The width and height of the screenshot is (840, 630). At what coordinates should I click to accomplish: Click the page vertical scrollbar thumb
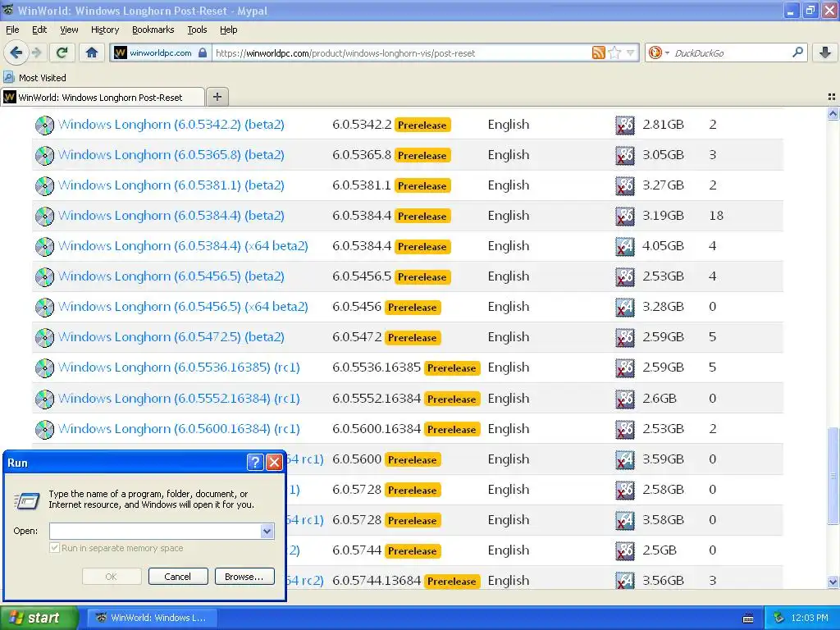click(x=833, y=476)
